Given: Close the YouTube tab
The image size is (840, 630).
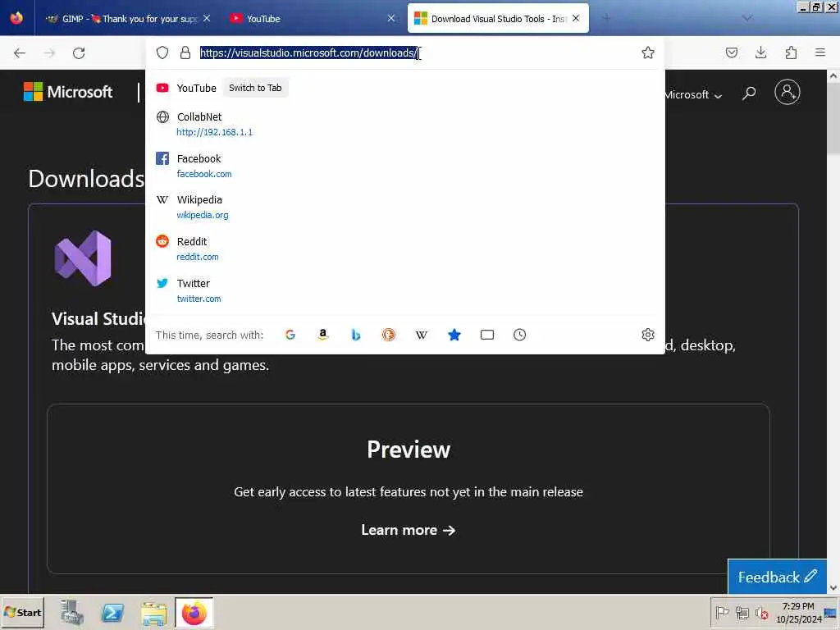Looking at the screenshot, I should click(x=391, y=18).
